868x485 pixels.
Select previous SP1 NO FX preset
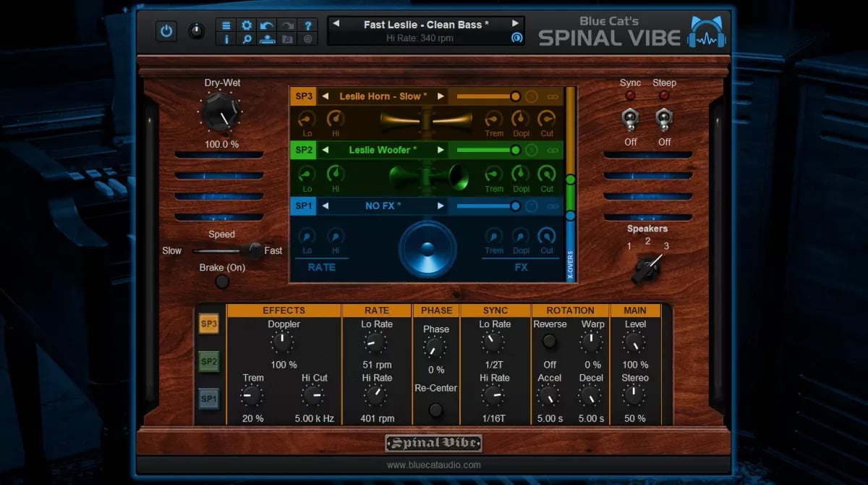(x=325, y=206)
